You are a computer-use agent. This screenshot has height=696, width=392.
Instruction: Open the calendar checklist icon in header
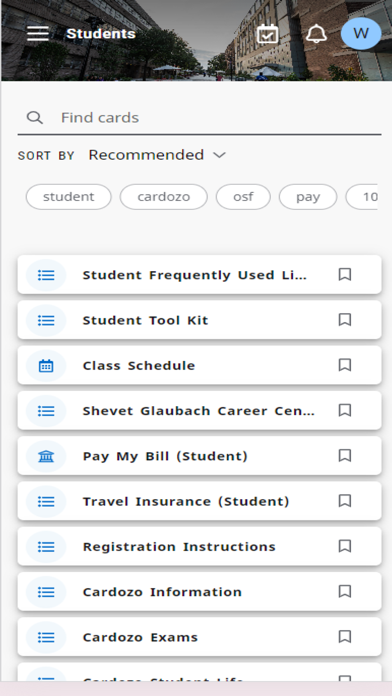(x=268, y=34)
